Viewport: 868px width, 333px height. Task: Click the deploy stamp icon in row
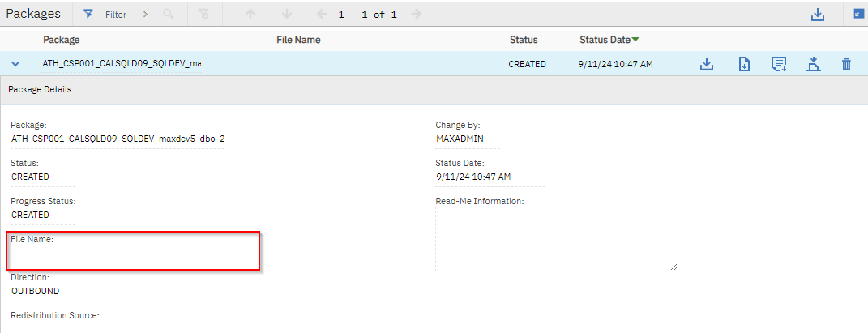(x=813, y=64)
